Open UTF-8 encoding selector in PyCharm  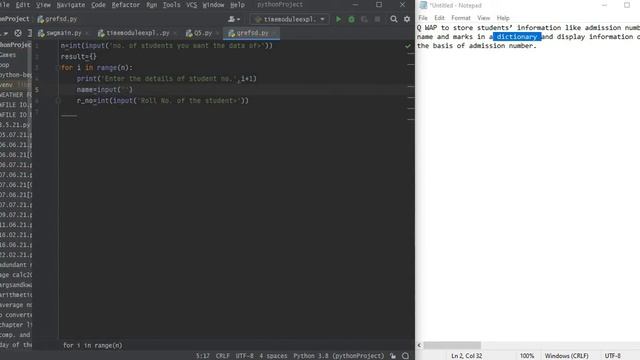pyautogui.click(x=244, y=356)
